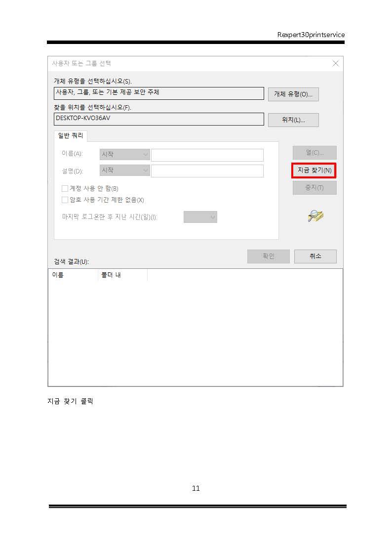This screenshot has height=555, width=392.
Task: Click the 중지 stop button
Action: click(x=314, y=188)
